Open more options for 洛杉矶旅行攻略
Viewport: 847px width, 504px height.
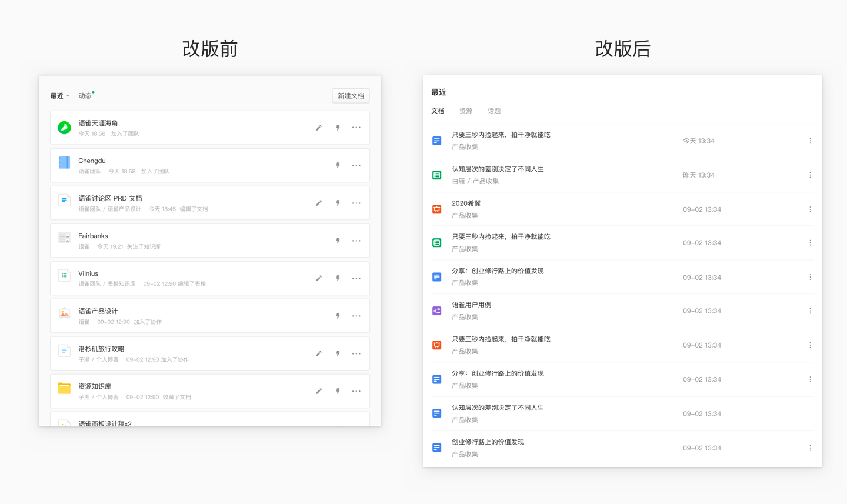(356, 353)
